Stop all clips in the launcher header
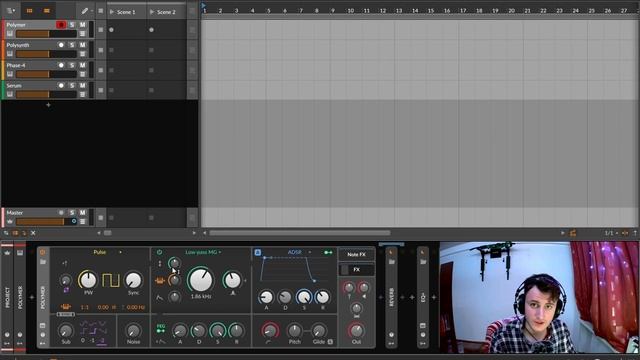 pos(101,11)
